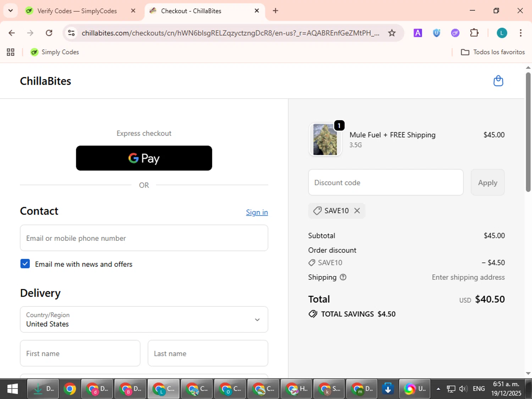Click the First name field
The image size is (532, 399).
click(80, 353)
